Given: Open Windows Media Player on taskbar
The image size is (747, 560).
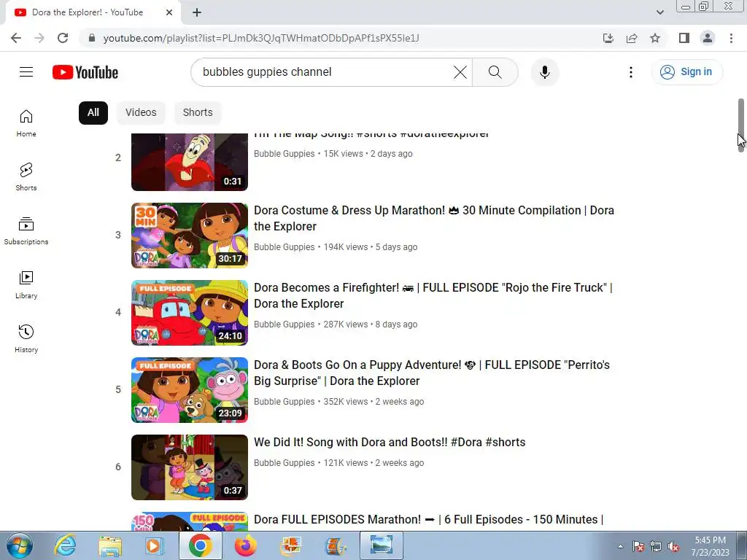Looking at the screenshot, I should coord(154,545).
